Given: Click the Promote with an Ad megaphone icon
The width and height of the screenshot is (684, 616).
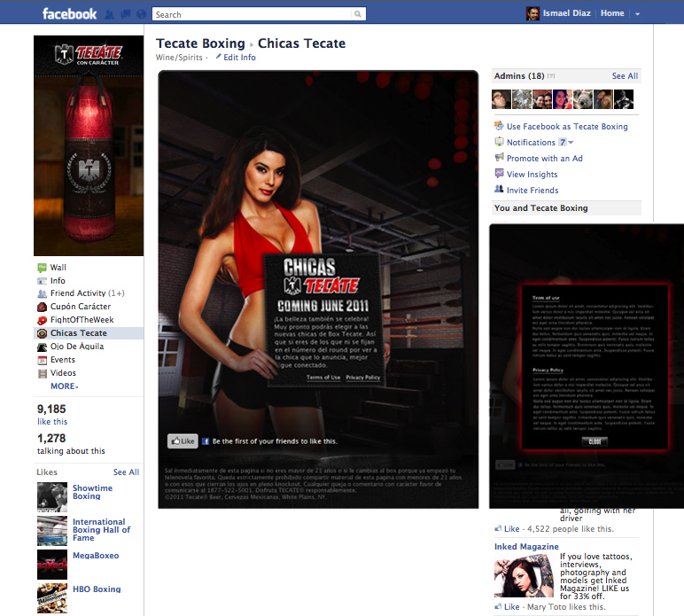Looking at the screenshot, I should tap(499, 158).
